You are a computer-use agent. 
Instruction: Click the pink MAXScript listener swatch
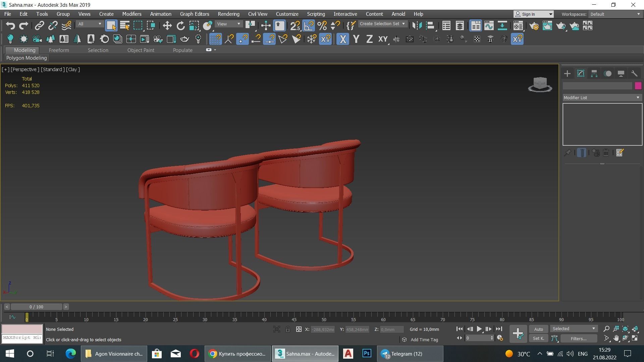tap(22, 329)
